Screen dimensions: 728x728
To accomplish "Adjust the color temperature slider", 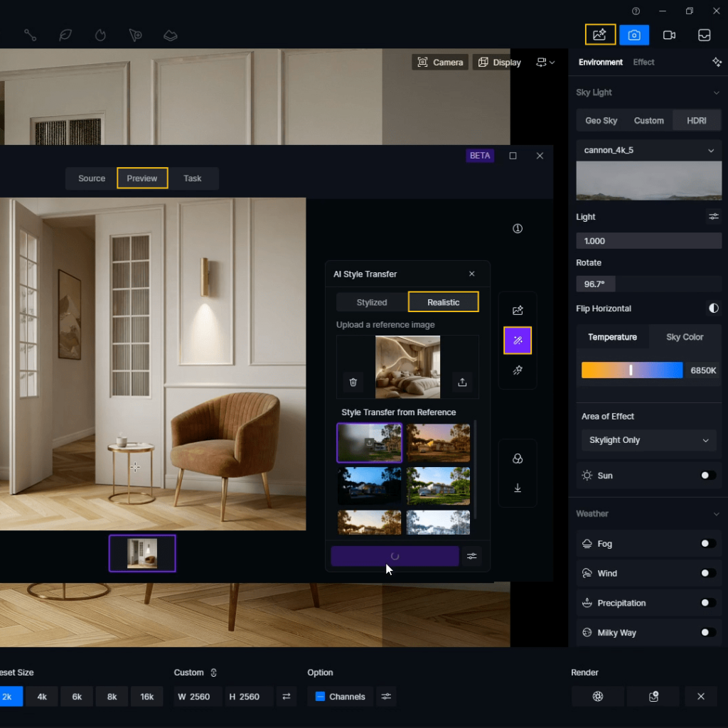I will (631, 370).
